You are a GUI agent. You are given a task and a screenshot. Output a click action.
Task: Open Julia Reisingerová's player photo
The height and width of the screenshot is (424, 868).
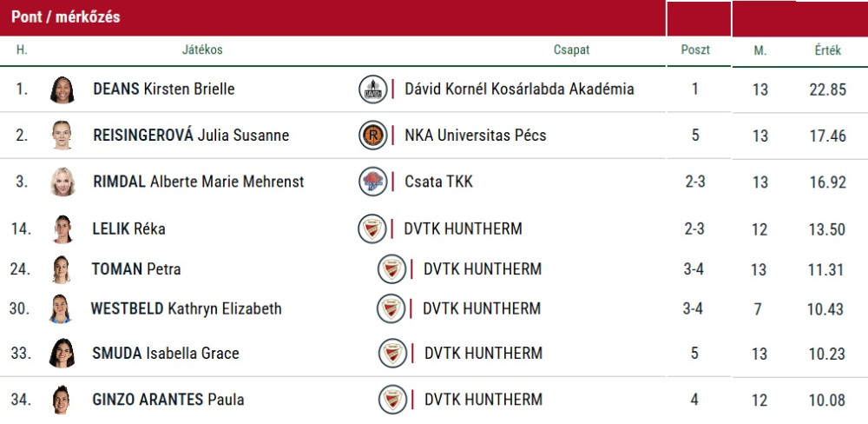[62, 136]
